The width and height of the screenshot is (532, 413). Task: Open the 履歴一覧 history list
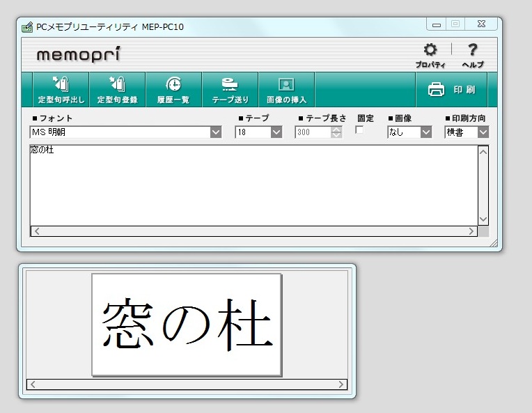coord(173,90)
